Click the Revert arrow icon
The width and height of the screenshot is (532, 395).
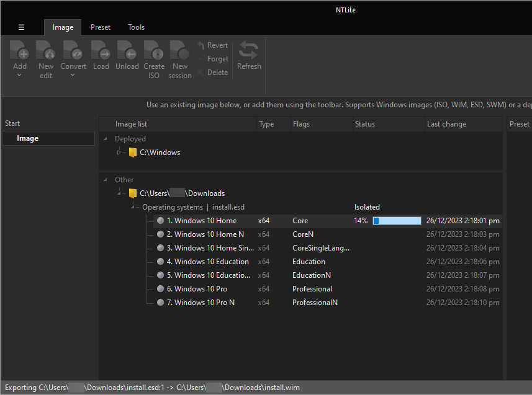pyautogui.click(x=201, y=45)
